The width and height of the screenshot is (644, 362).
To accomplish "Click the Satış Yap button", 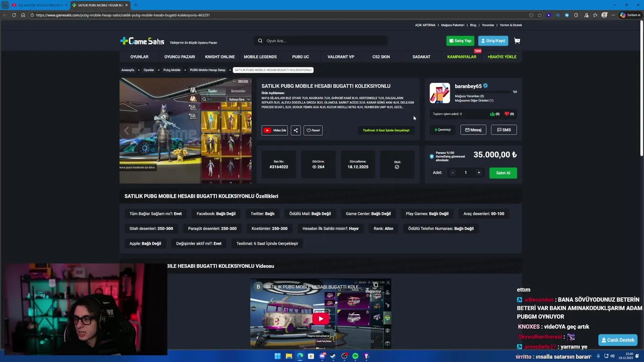I will point(460,41).
